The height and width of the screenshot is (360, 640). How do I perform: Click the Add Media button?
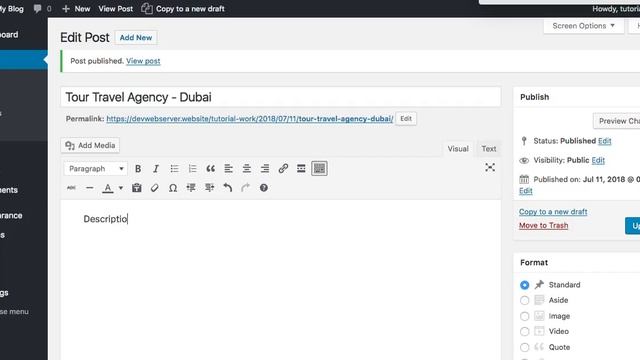(90, 145)
